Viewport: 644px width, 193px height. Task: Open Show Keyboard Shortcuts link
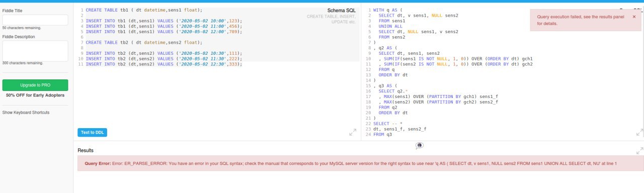pyautogui.click(x=26, y=113)
